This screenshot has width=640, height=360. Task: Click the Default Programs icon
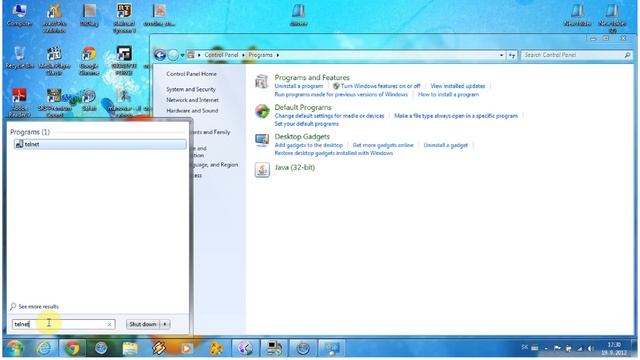coord(262,111)
